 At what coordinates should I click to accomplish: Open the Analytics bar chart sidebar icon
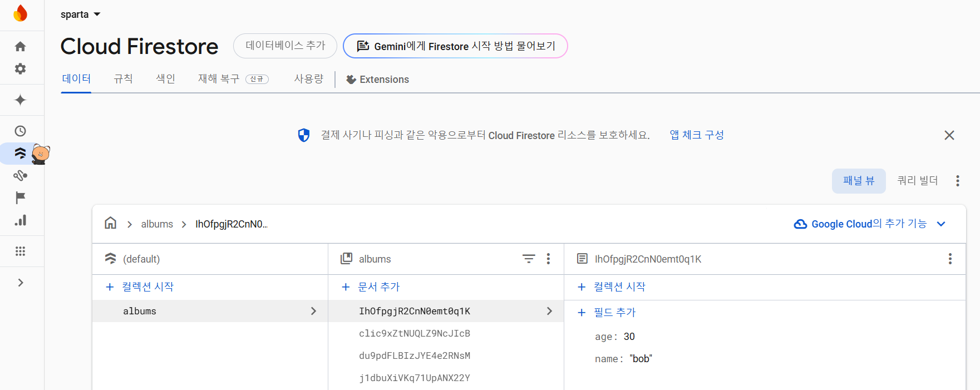point(21,220)
